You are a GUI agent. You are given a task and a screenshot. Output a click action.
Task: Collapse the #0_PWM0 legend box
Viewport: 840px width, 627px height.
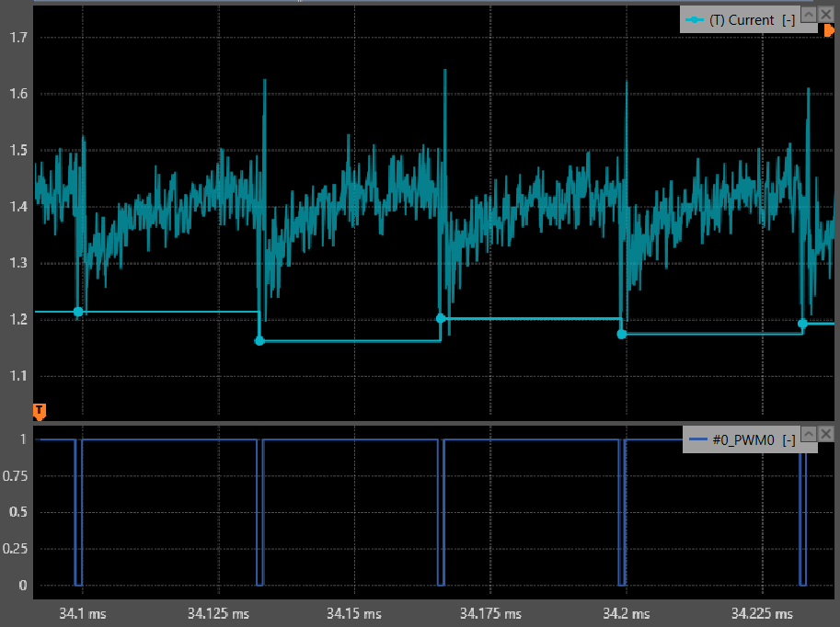[809, 434]
